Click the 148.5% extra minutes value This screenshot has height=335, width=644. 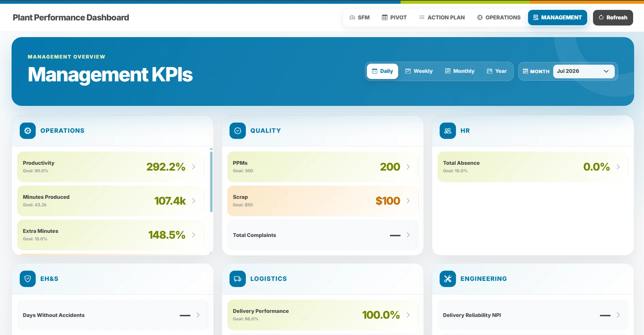[x=167, y=235]
